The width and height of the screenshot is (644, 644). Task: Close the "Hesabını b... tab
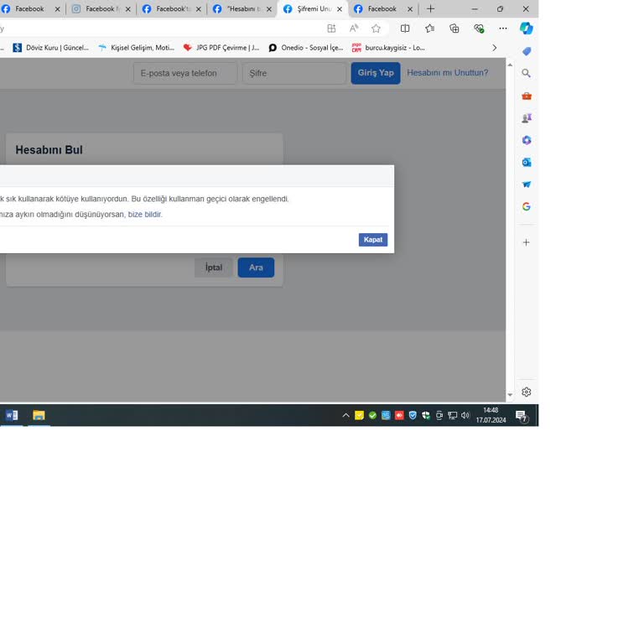[x=269, y=9]
